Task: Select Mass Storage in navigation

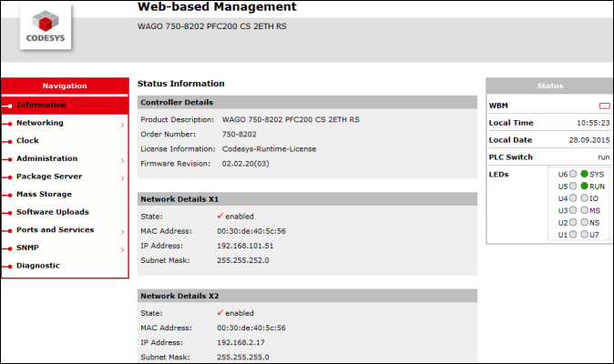Action: pos(44,195)
